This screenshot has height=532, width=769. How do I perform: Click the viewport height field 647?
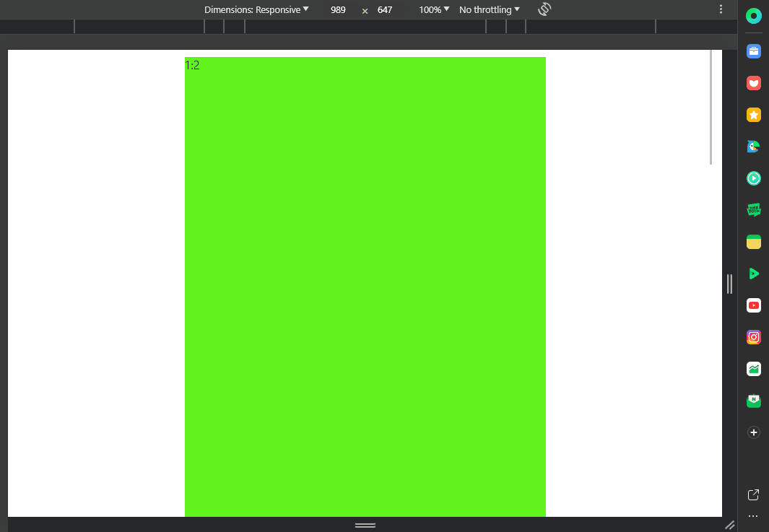click(385, 10)
